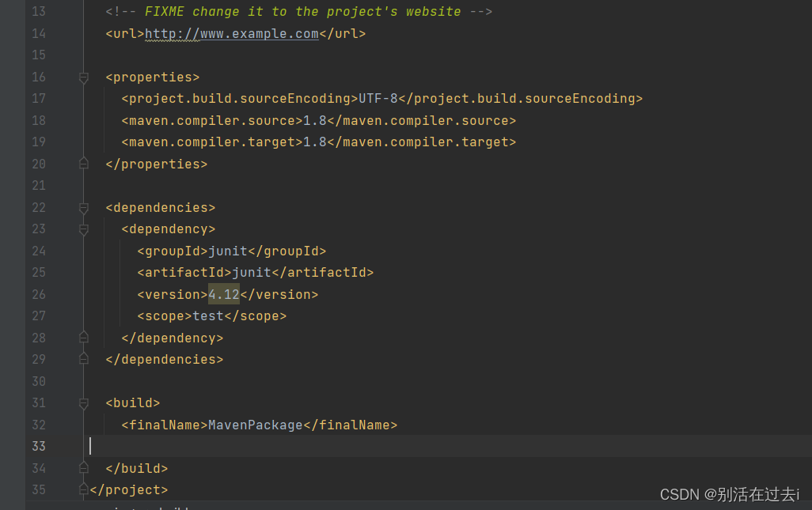Click fold end marker at closing dependencies tag
Image resolution: width=812 pixels, height=510 pixels.
pos(83,359)
